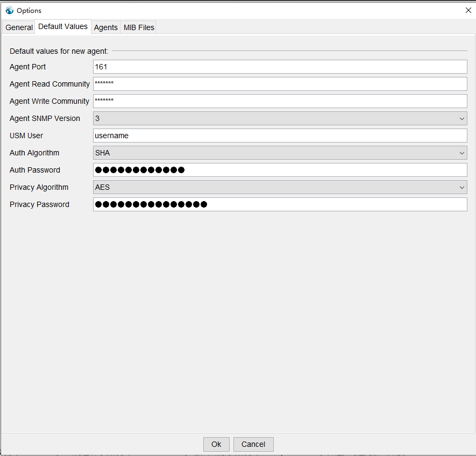Select the Default Values tab

click(63, 27)
